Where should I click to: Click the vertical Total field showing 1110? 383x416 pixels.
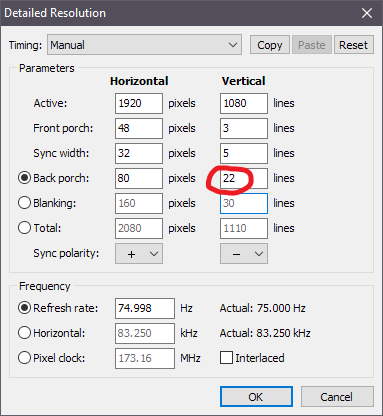tap(244, 228)
